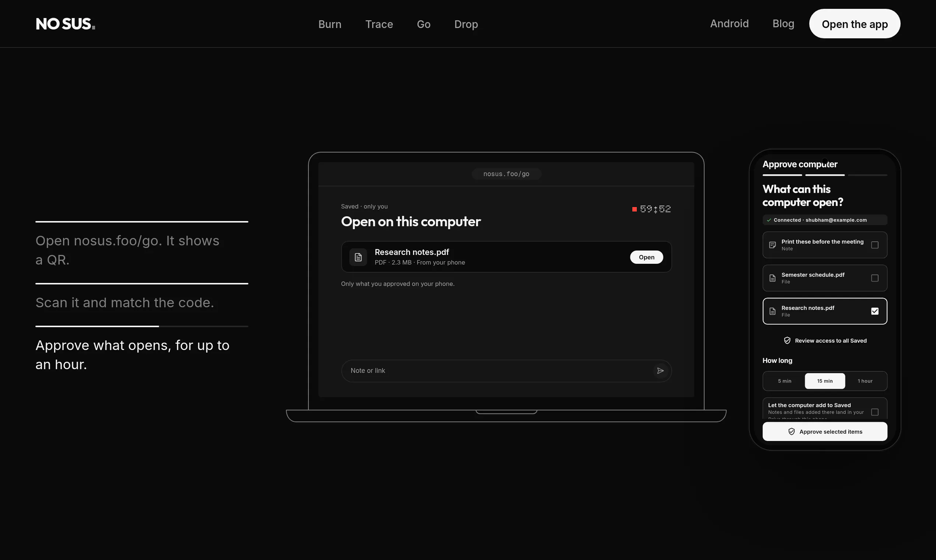This screenshot has width=936, height=560.
Task: Enable Let the computer add to Saved
Action: [x=874, y=412]
